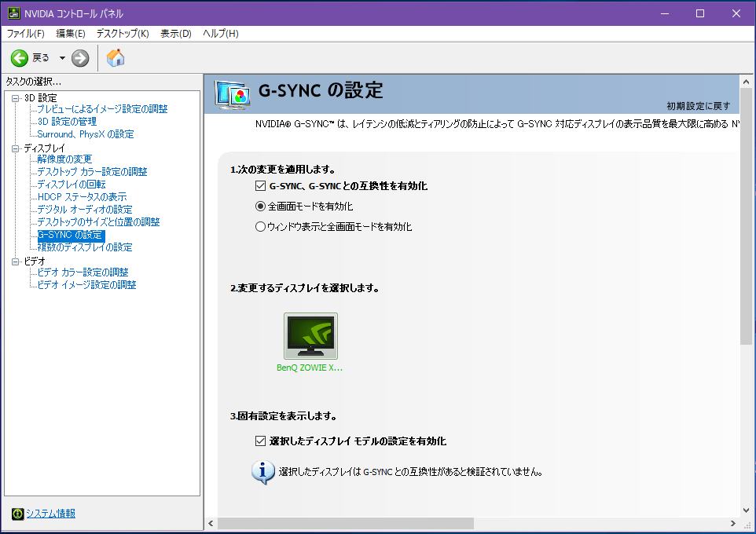This screenshot has height=534, width=756.
Task: Click the ディスプレイ category label
Action: click(x=44, y=148)
